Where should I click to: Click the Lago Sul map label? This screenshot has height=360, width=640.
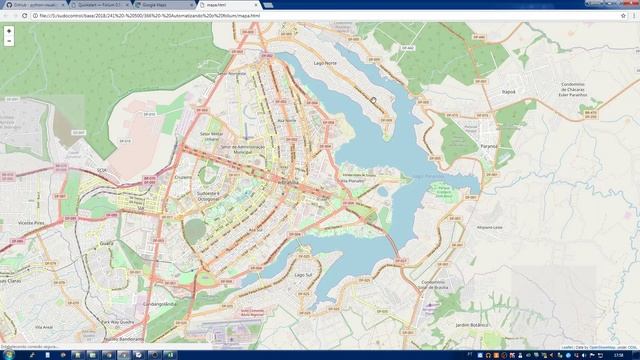click(x=303, y=275)
